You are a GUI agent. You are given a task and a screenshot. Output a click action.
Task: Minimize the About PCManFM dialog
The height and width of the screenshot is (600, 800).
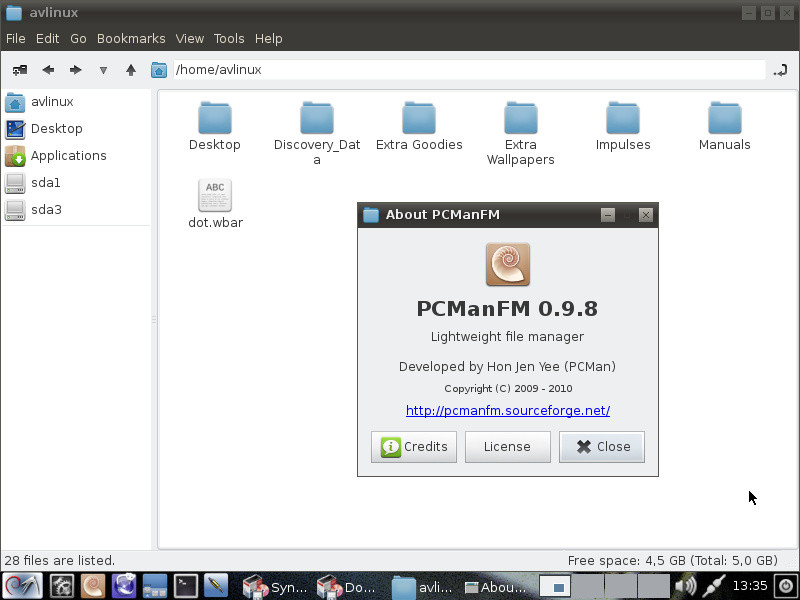coord(608,215)
